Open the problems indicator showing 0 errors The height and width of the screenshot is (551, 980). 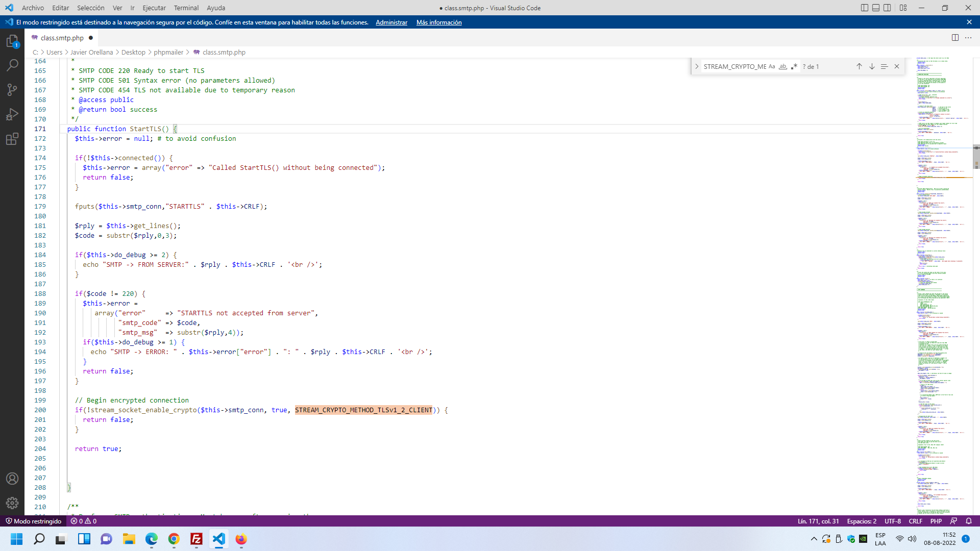pyautogui.click(x=84, y=521)
